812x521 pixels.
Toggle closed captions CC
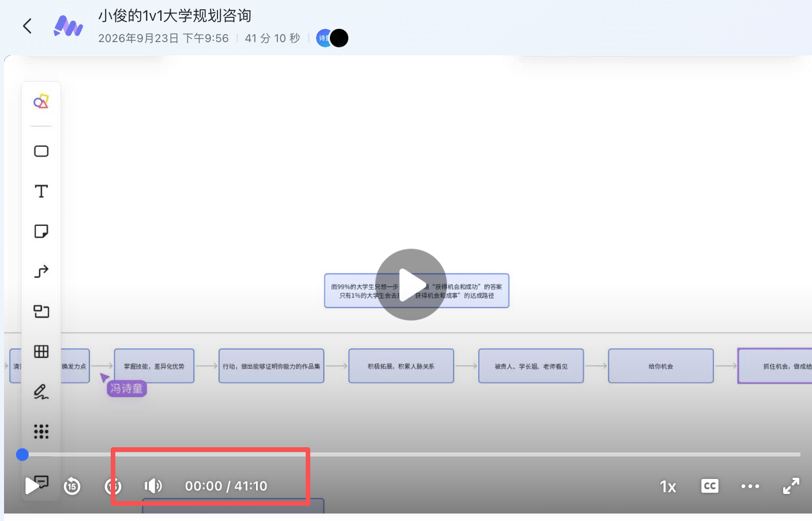click(710, 486)
